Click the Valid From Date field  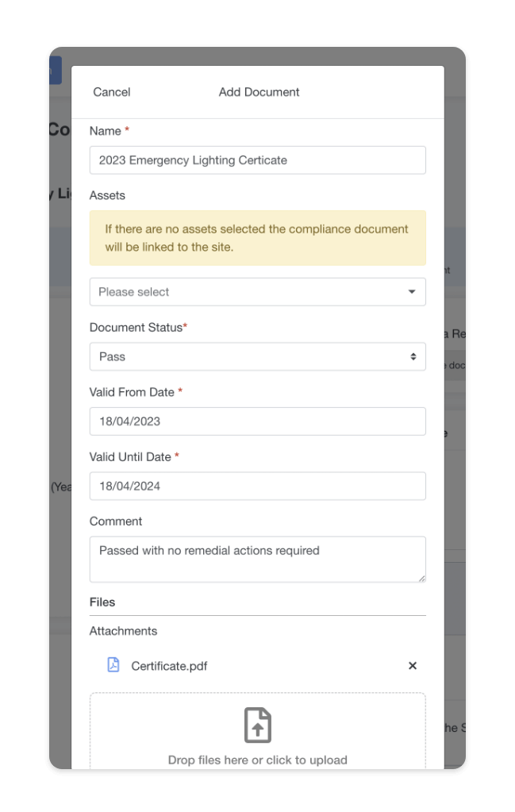coord(258,421)
